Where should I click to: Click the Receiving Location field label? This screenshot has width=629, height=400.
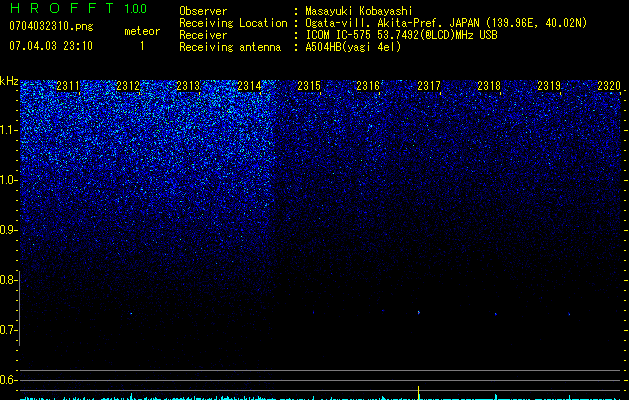(x=233, y=23)
